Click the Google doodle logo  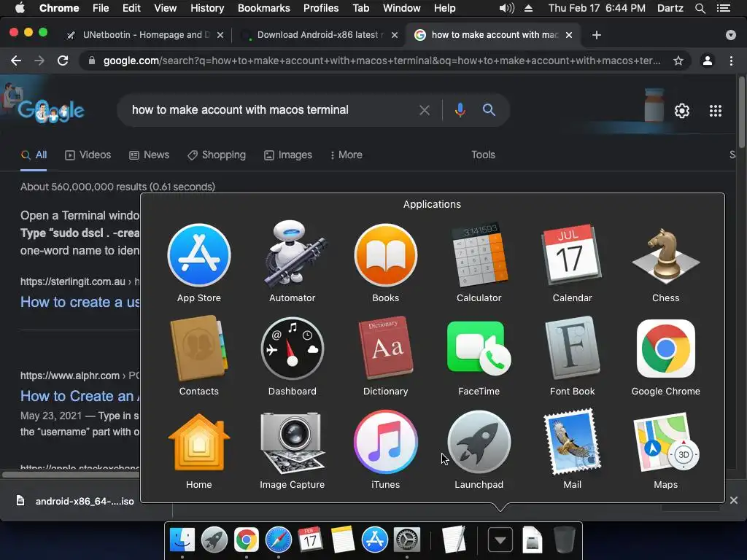[51, 110]
